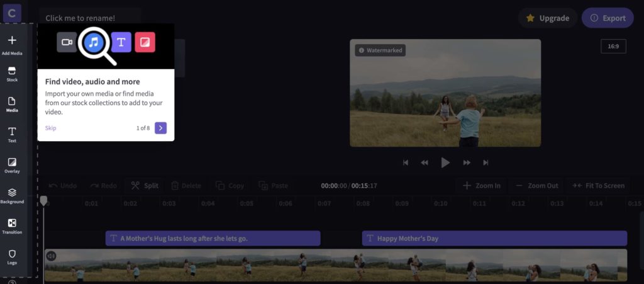This screenshot has width=644, height=284.
Task: Open the Add Media panel
Action: tap(12, 45)
